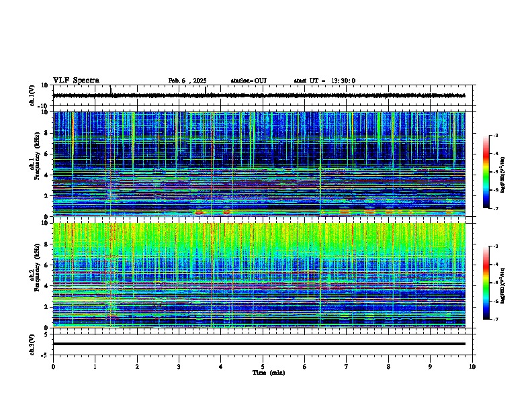Click the ch.1 spectrogram color scale bar
The image size is (532, 411).
coord(486,172)
